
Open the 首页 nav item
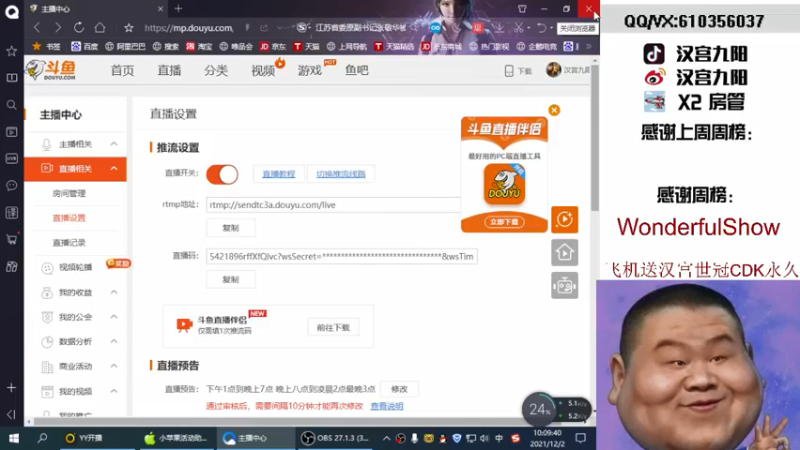[x=122, y=70]
